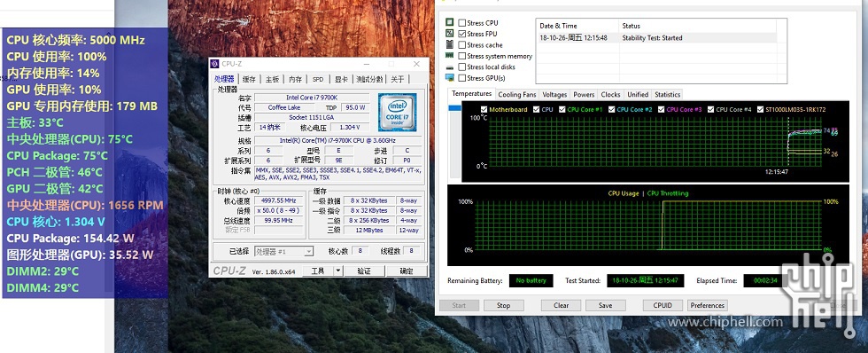Switch to the Unified tab

click(638, 95)
